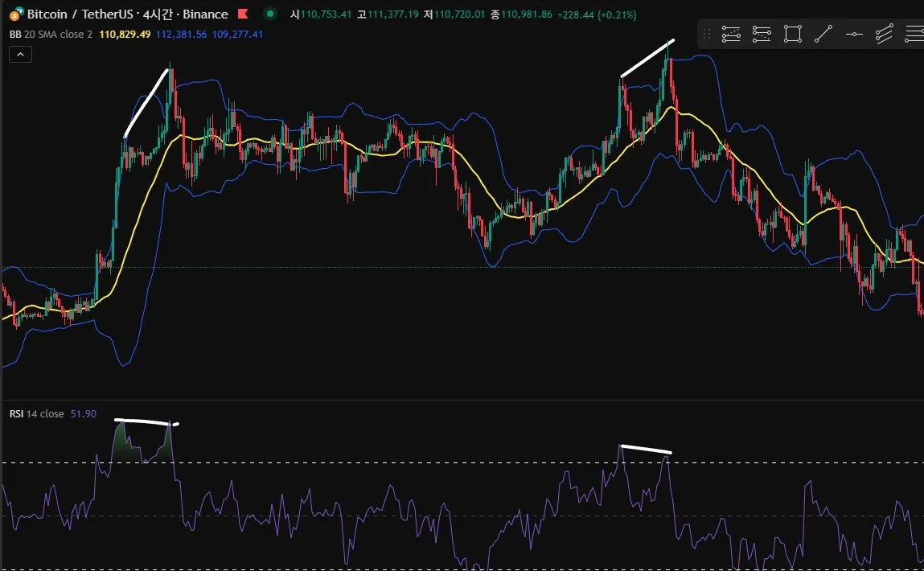Image resolution: width=924 pixels, height=571 pixels.
Task: Select the second Fibonacci drawing tool icon
Action: [762, 34]
